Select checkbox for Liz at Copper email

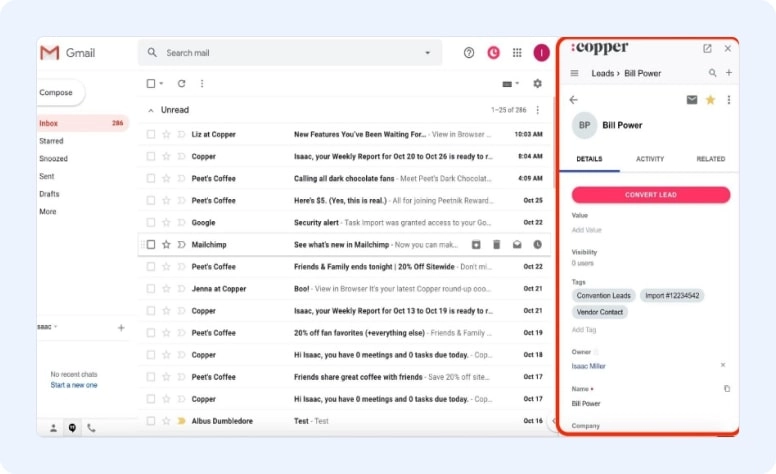coord(151,134)
